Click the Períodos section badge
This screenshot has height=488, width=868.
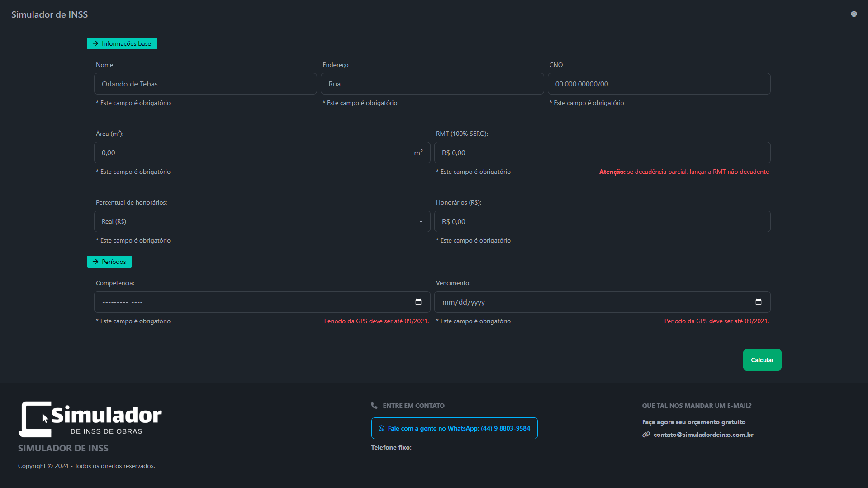click(x=109, y=262)
